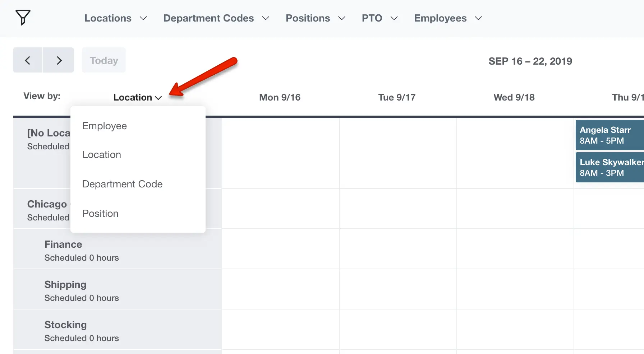
Task: Open the Location view-by dropdown
Action: click(138, 97)
